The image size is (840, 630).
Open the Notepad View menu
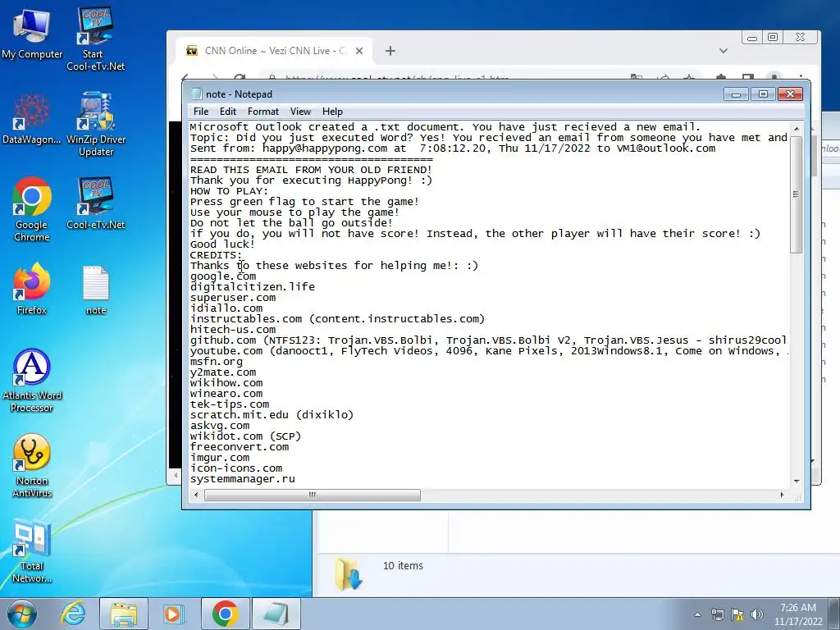click(300, 112)
